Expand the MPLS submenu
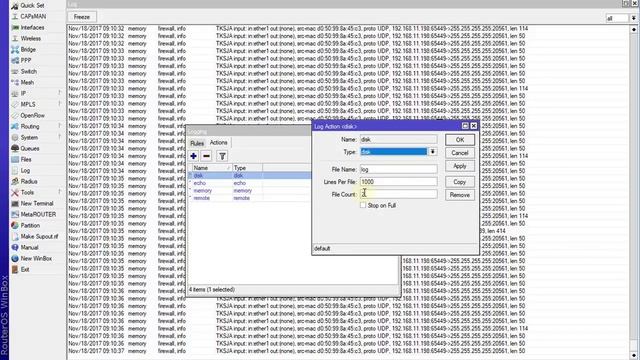The height and width of the screenshot is (360, 640). coord(60,104)
